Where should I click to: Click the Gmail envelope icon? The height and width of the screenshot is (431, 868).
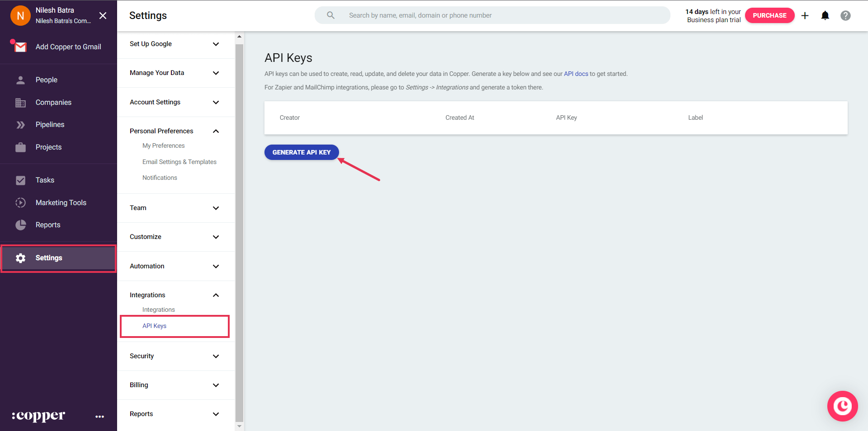20,47
